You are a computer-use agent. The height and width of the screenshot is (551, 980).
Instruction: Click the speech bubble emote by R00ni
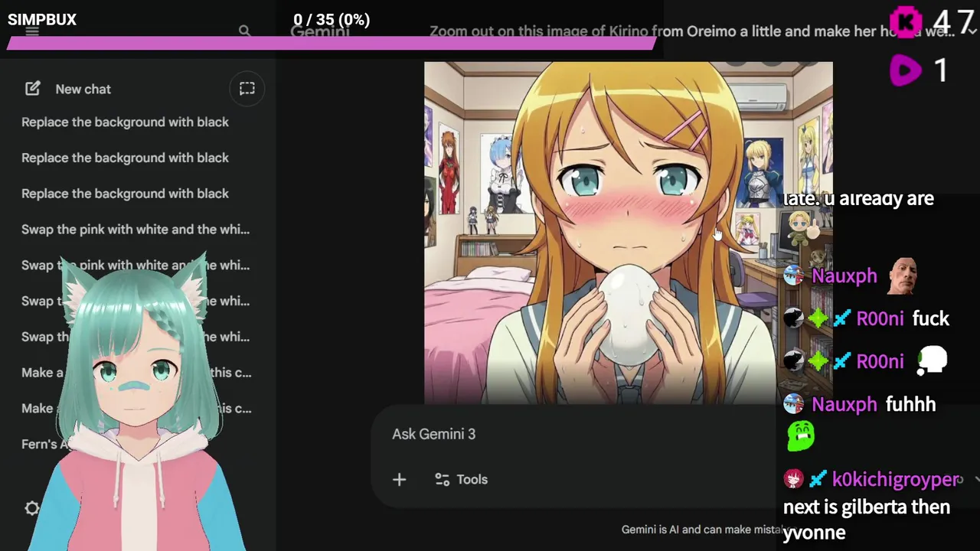[x=931, y=360]
